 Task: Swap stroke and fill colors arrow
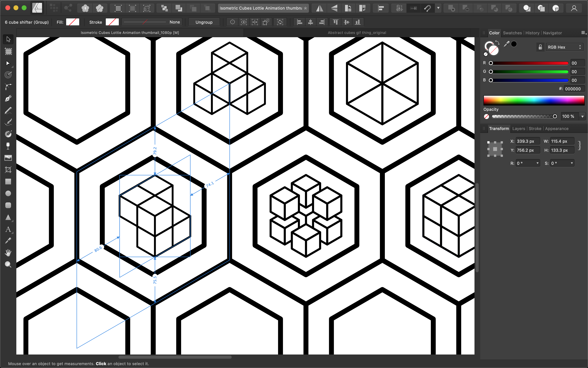tap(497, 42)
